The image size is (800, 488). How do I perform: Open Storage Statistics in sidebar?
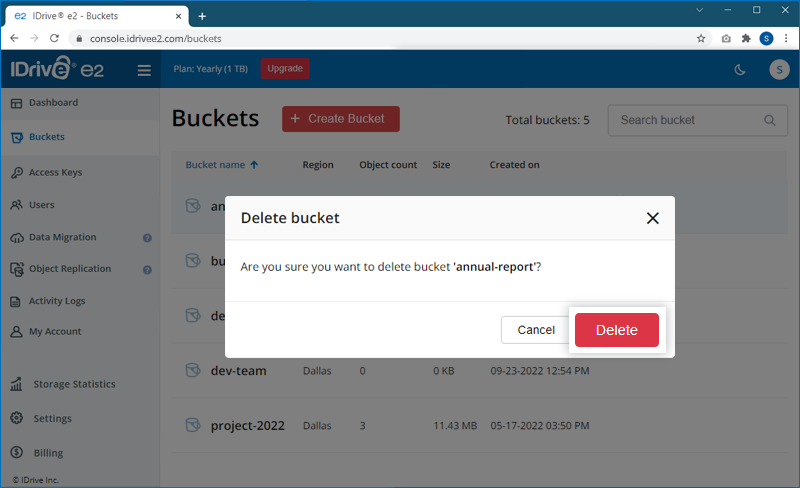(x=74, y=384)
